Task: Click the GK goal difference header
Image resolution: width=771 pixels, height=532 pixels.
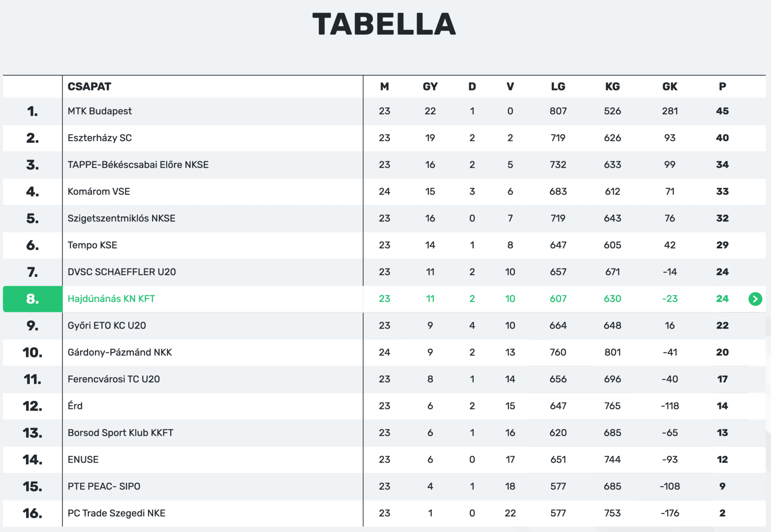Action: pyautogui.click(x=669, y=87)
